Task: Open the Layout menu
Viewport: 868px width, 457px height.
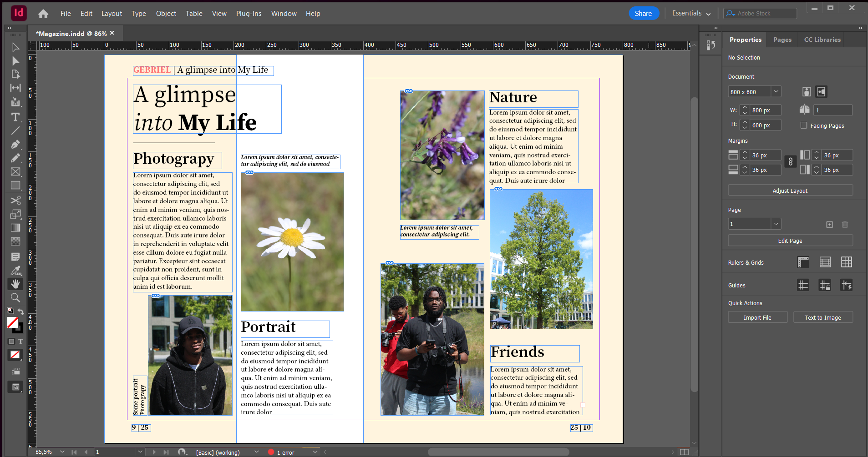Action: 112,14
